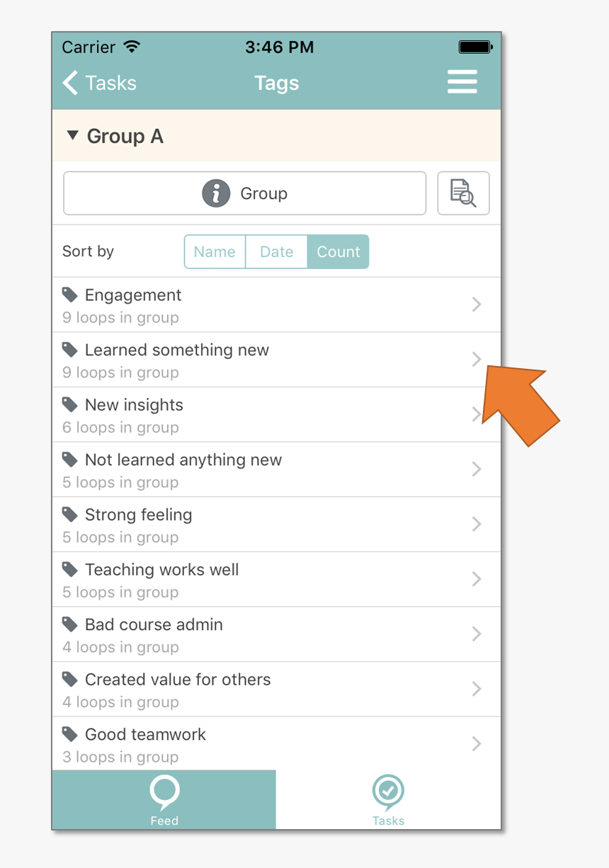Collapse the Group A section
The height and width of the screenshot is (868, 609).
[72, 135]
